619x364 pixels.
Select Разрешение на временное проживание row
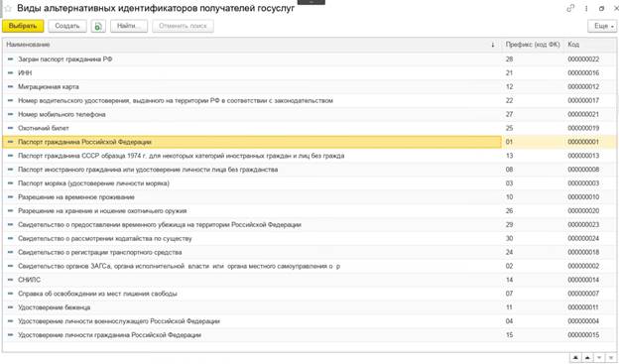click(x=309, y=197)
